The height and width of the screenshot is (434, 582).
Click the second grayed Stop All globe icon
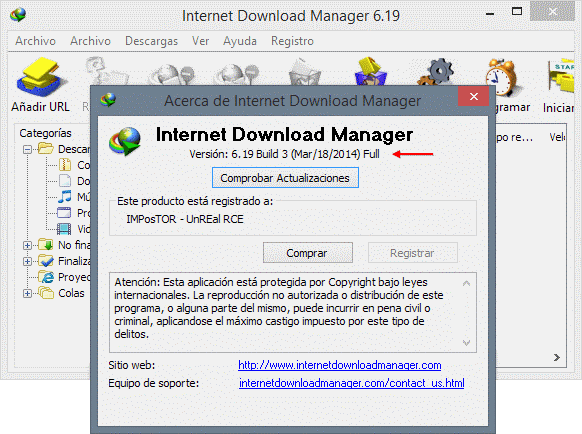(x=237, y=74)
